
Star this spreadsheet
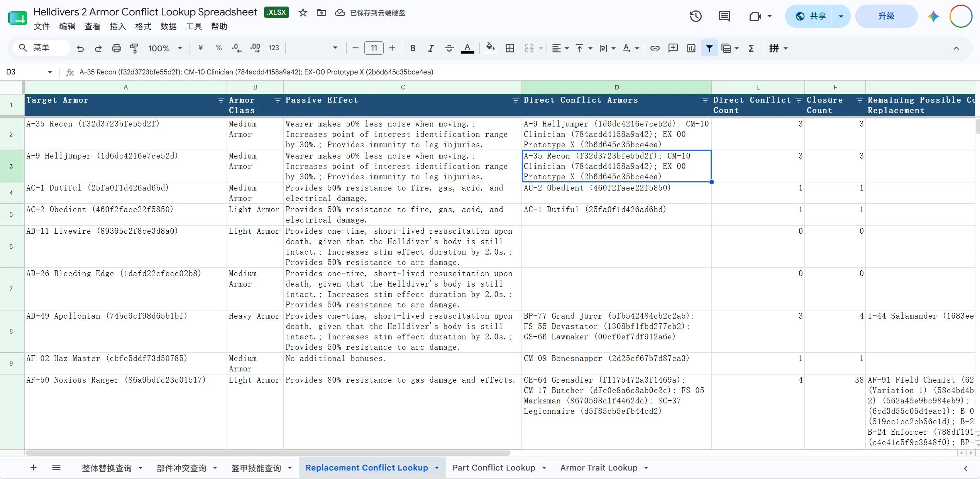point(303,13)
